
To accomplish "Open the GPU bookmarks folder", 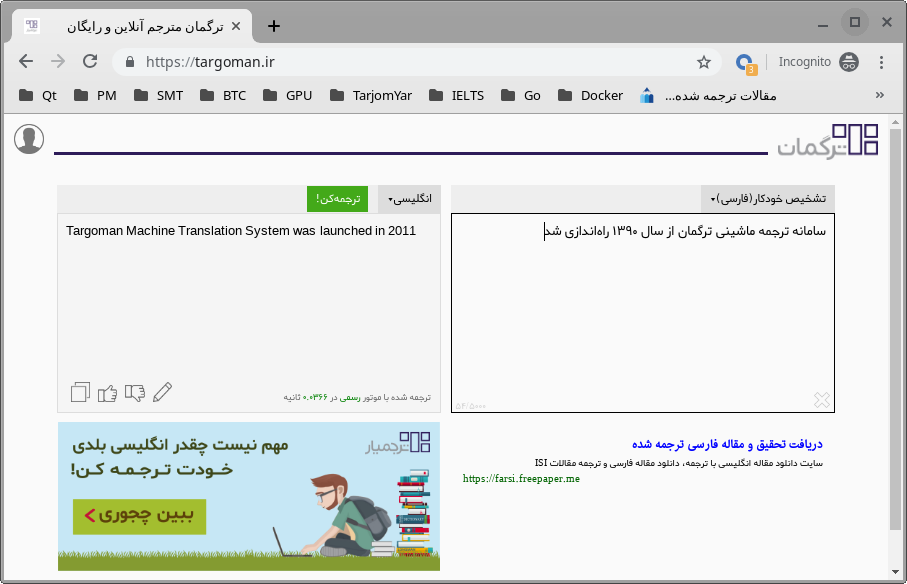I will (x=287, y=95).
